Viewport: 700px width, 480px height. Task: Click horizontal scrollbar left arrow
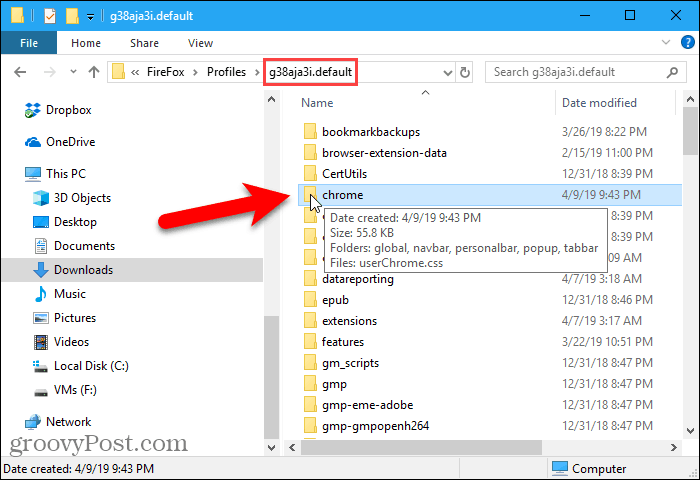tap(292, 447)
